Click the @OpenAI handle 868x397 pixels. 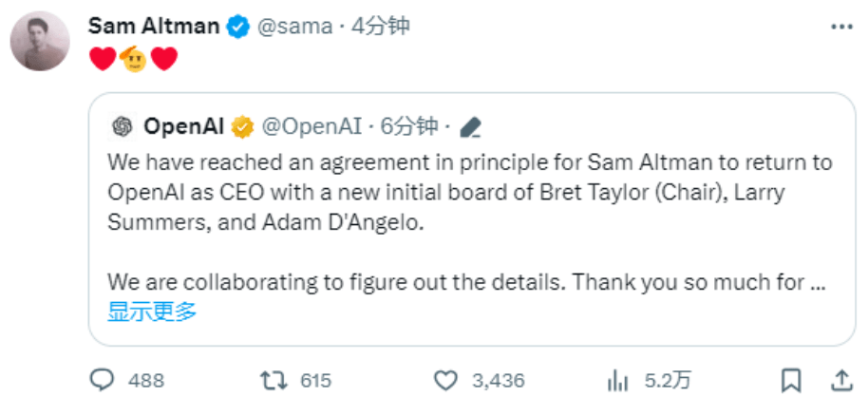click(x=311, y=125)
